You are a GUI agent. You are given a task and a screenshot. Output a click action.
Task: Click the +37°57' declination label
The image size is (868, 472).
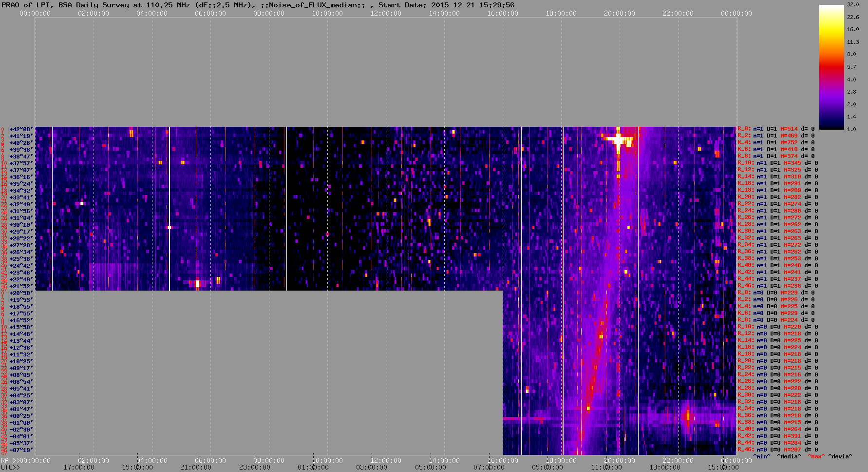click(21, 163)
